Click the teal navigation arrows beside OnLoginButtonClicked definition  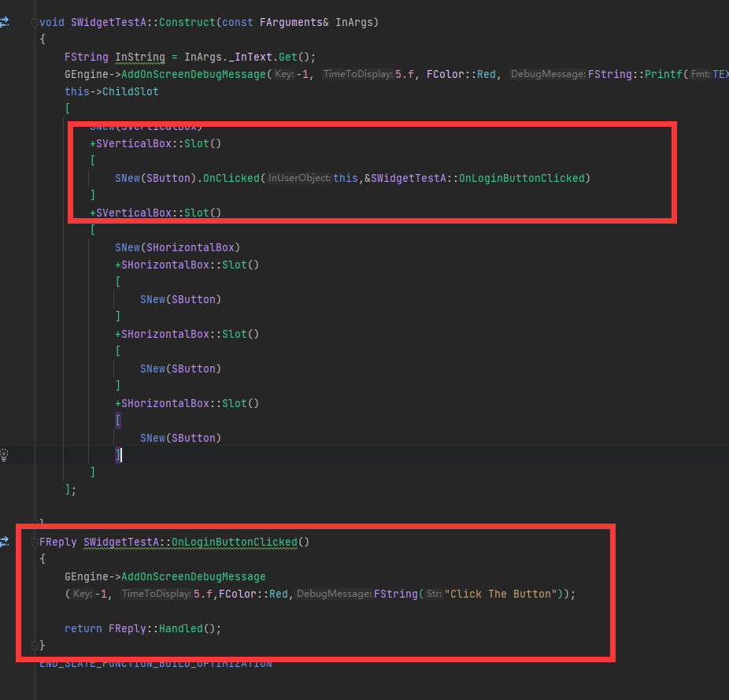pos(6,543)
